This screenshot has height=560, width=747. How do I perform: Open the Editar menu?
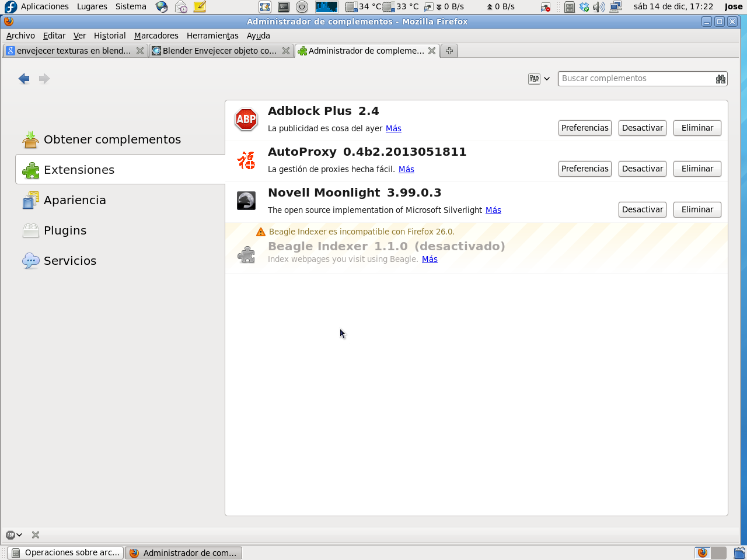pos(54,36)
